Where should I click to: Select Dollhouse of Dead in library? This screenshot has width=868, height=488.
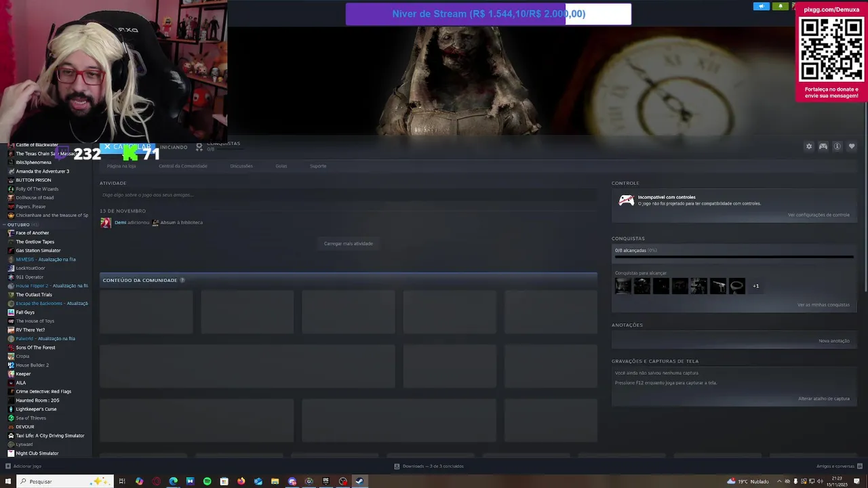35,198
